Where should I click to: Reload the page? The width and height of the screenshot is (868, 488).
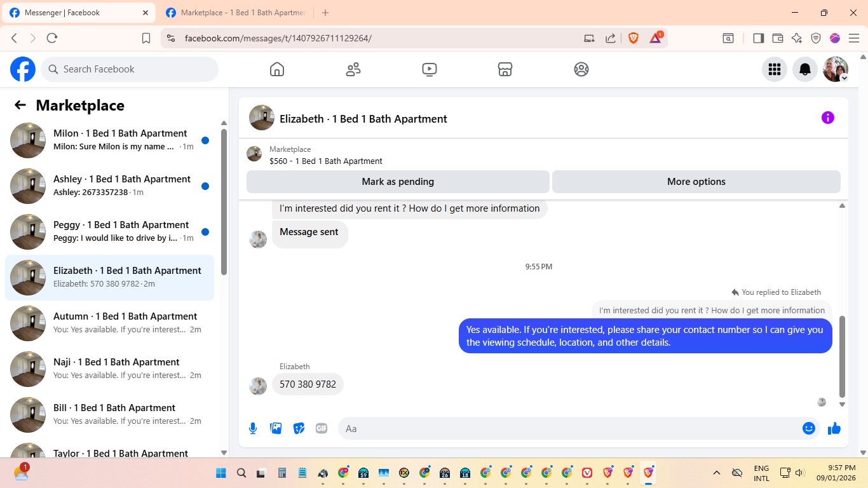[x=52, y=38]
